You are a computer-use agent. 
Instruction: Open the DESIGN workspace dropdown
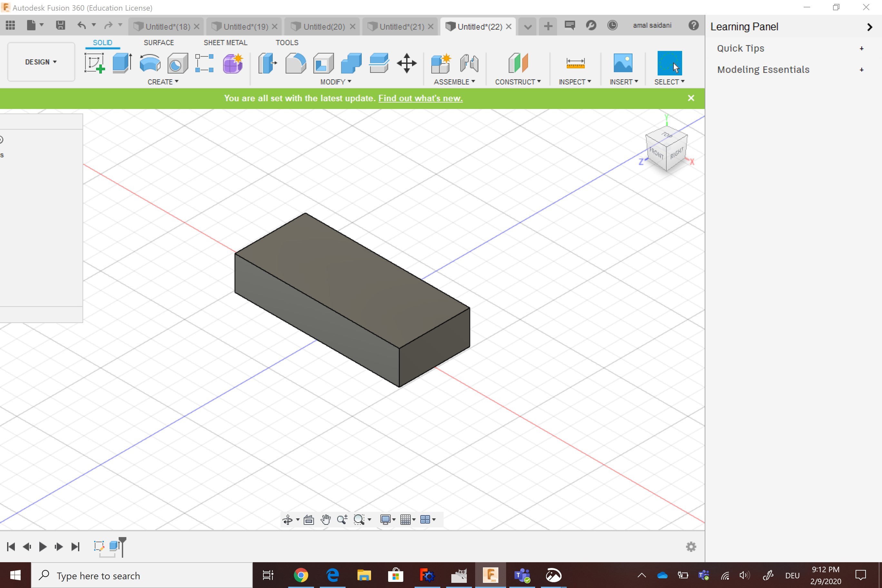(41, 62)
